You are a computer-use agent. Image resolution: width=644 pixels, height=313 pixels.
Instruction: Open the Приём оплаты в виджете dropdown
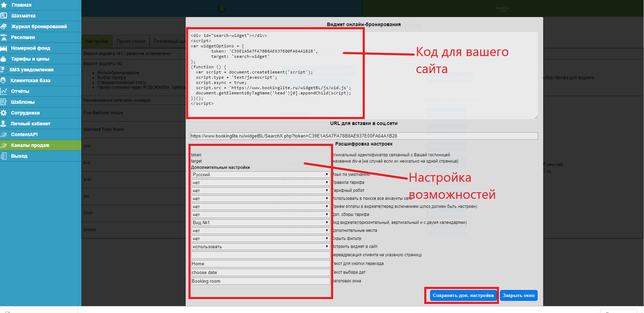coord(260,206)
